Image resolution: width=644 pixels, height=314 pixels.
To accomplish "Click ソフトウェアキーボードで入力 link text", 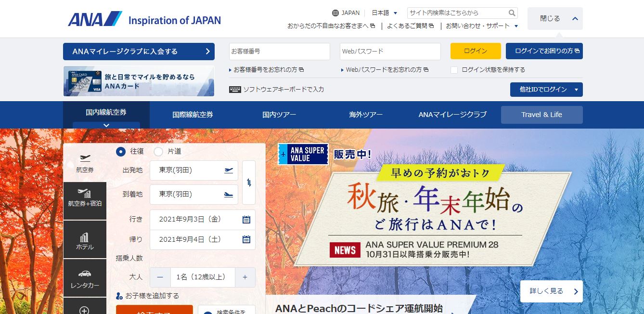I will coord(283,89).
